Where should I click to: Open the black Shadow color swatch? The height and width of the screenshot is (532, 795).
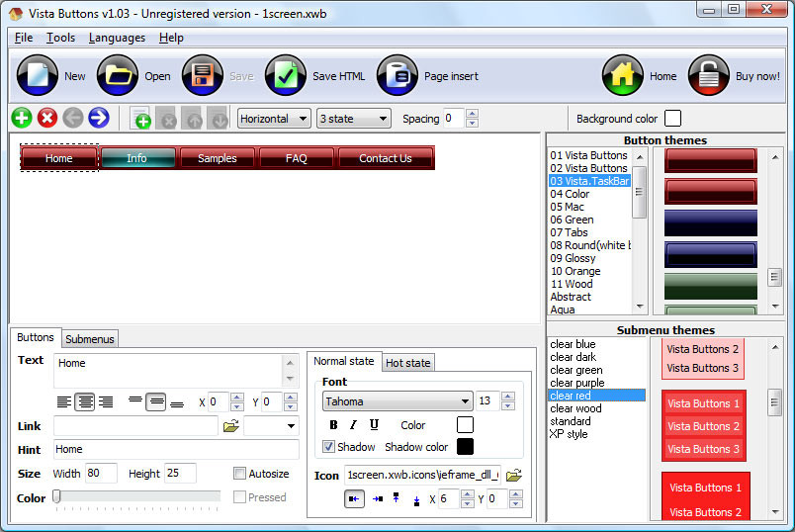[x=465, y=447]
